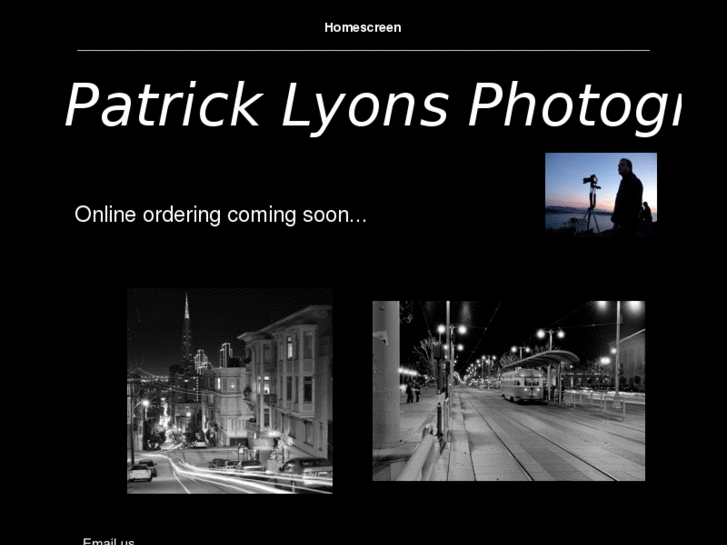Open the photographer with tripod thumbnail
The height and width of the screenshot is (545, 727).
pyautogui.click(x=601, y=195)
